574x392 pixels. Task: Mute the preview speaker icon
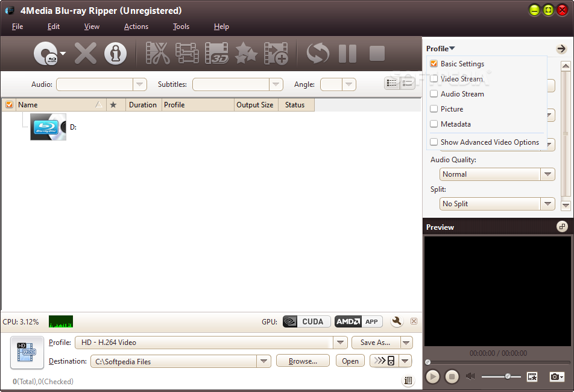coord(470,376)
